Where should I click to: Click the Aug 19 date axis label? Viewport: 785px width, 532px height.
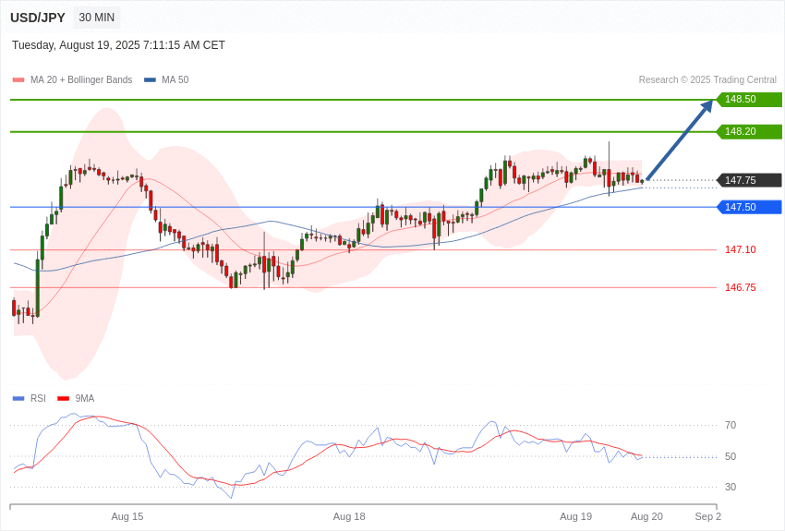[575, 516]
